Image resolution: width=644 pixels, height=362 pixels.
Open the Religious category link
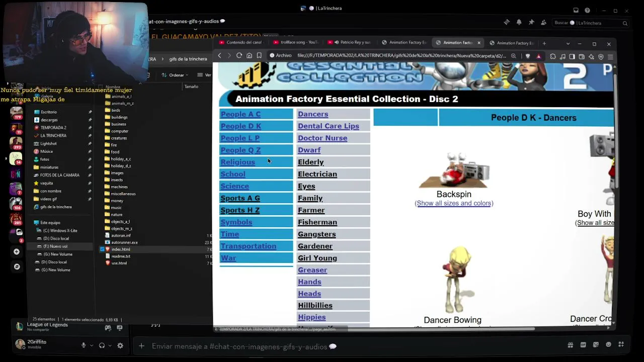237,162
